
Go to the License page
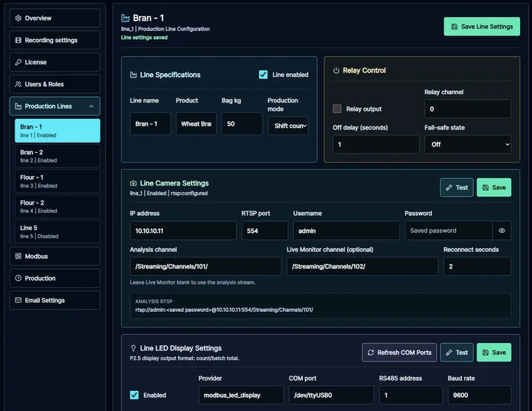(x=55, y=62)
